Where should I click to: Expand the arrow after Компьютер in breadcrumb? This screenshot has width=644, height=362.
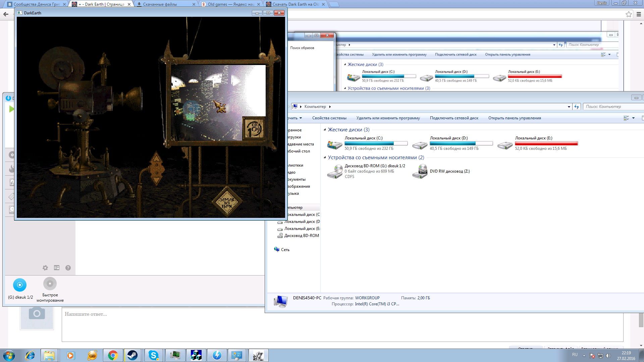[330, 107]
